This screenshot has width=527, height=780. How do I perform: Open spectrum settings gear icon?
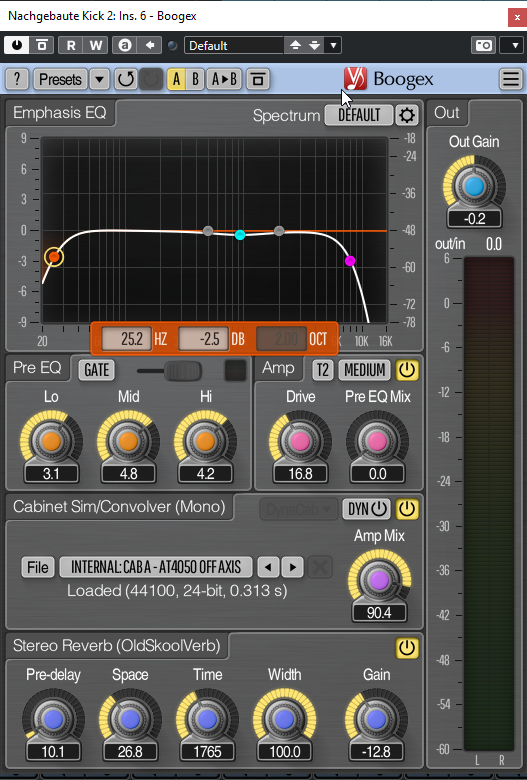coord(407,115)
